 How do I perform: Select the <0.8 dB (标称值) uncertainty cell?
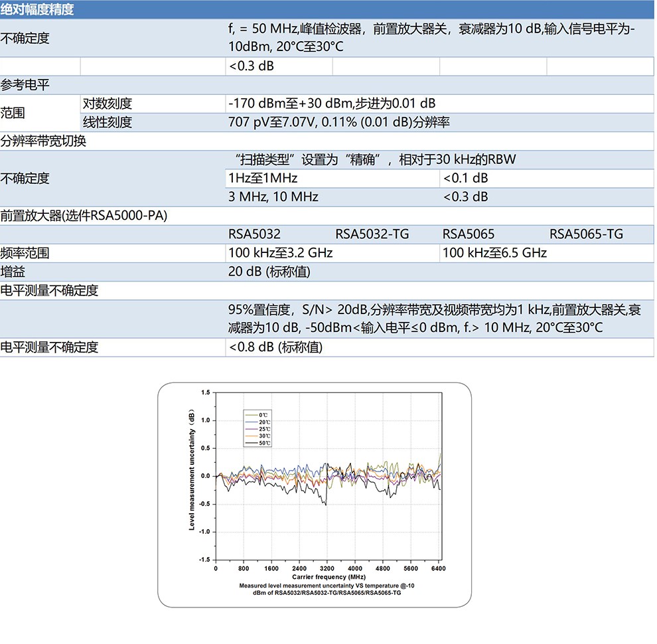[x=275, y=347]
